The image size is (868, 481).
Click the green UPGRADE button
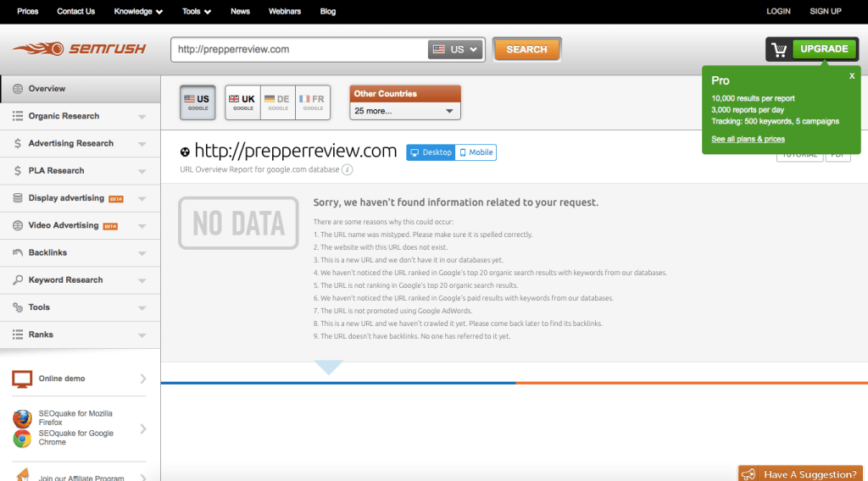click(824, 49)
